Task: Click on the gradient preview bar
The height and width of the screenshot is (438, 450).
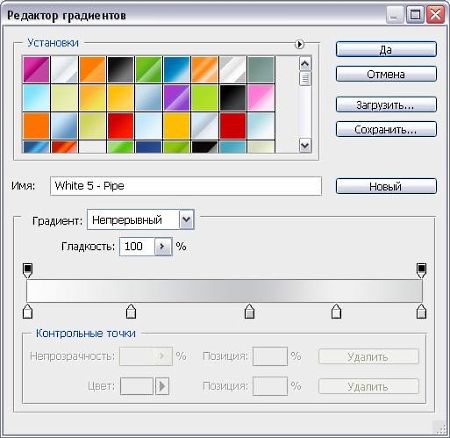Action: pyautogui.click(x=224, y=291)
